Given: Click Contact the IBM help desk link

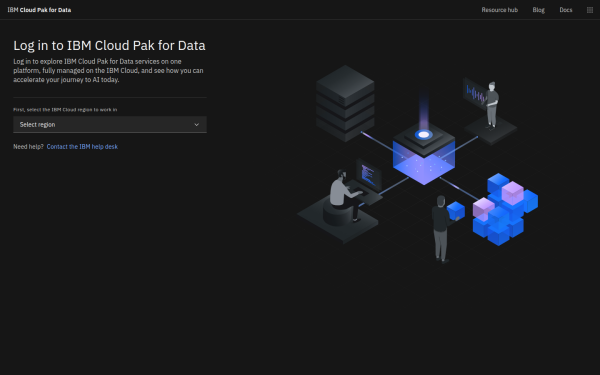Looking at the screenshot, I should pyautogui.click(x=82, y=147).
